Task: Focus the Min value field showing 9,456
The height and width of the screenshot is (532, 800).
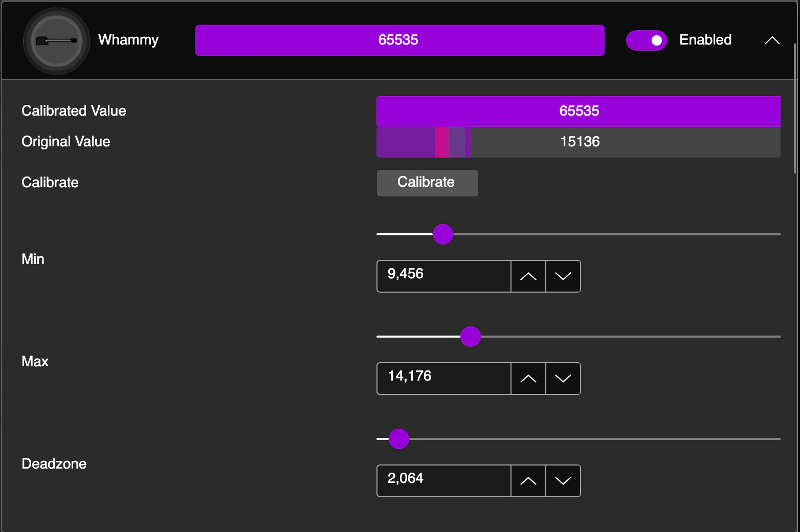Action: pos(444,276)
